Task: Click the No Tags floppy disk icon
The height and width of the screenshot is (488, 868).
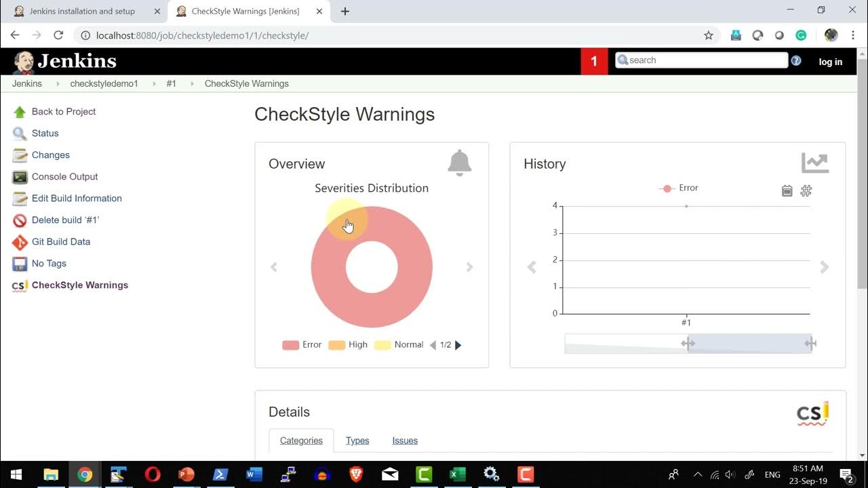Action: pos(20,264)
